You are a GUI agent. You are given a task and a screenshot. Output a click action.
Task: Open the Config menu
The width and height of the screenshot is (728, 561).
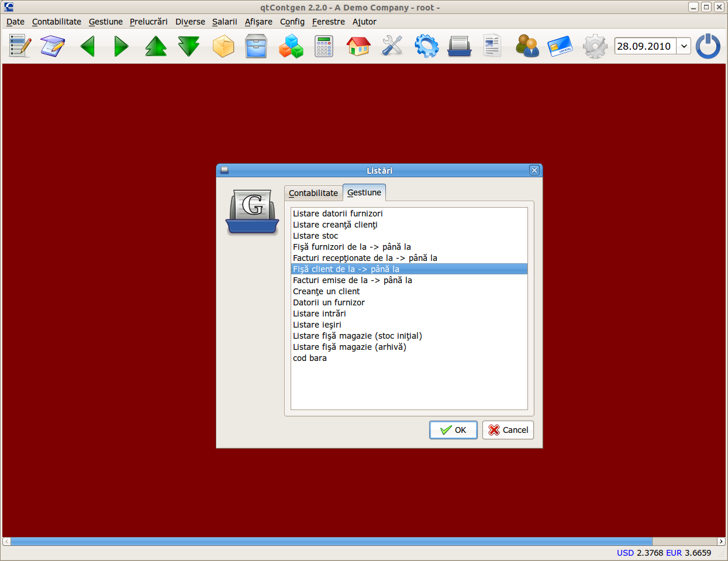pos(292,22)
